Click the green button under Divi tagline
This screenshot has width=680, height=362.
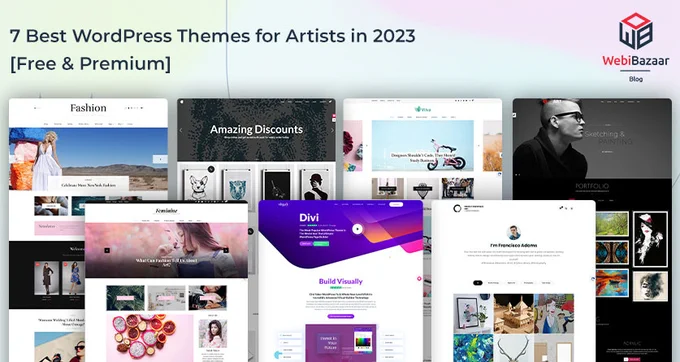[321, 244]
